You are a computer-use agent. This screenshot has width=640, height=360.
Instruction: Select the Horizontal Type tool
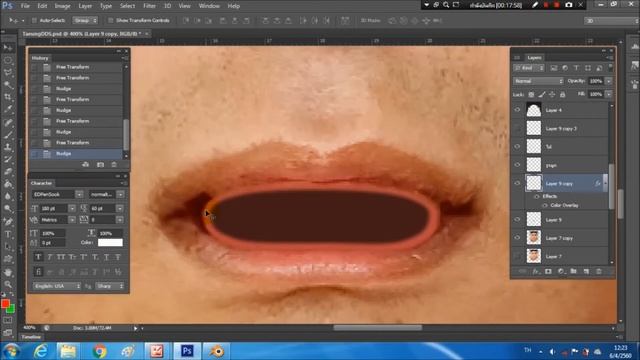click(x=8, y=234)
